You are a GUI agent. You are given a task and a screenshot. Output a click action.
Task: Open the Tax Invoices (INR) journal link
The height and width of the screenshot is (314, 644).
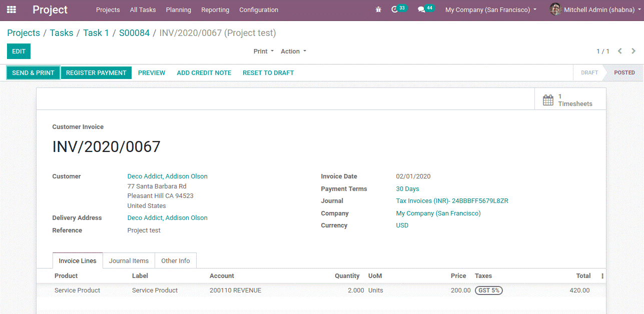[452, 200]
